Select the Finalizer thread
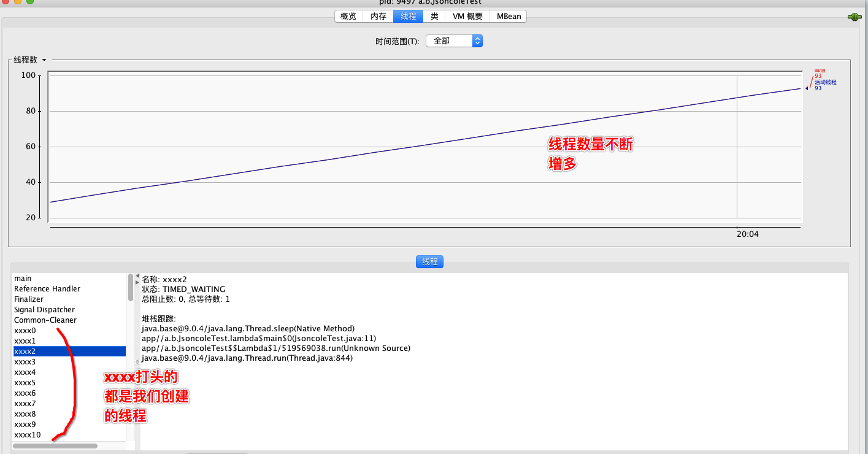 click(x=69, y=299)
